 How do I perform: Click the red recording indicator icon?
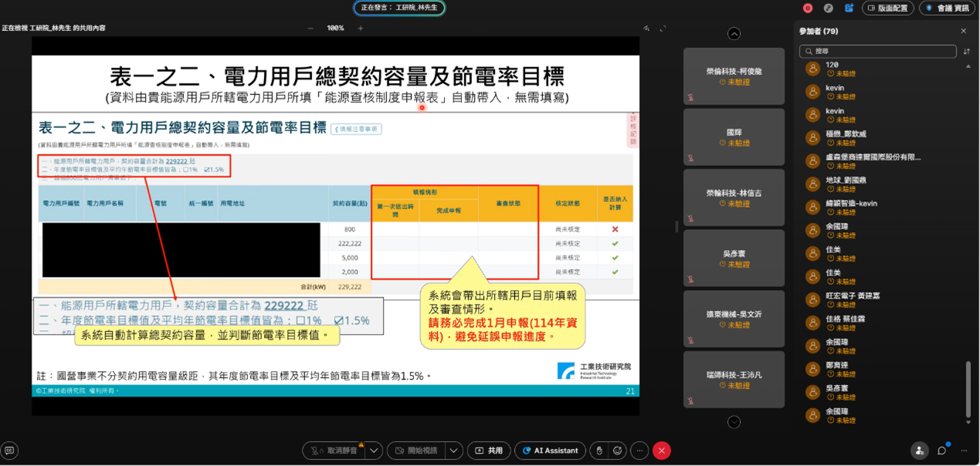point(808,8)
